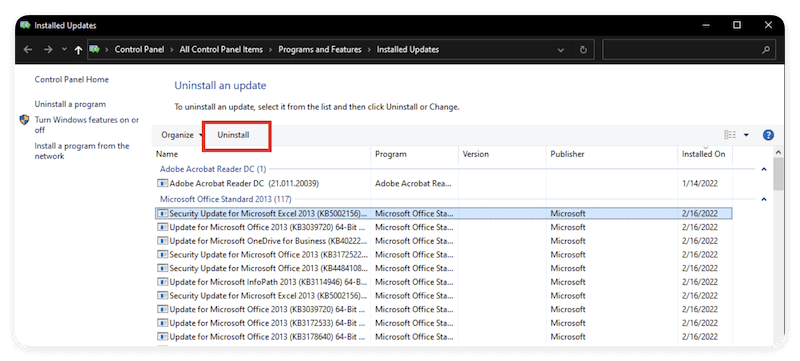800x361 pixels.
Task: Click the icon beside OneDrive for Business update
Action: (x=162, y=241)
